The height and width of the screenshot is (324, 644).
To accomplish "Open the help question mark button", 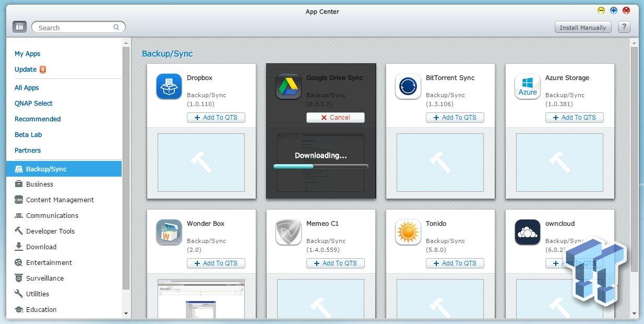I will point(624,27).
